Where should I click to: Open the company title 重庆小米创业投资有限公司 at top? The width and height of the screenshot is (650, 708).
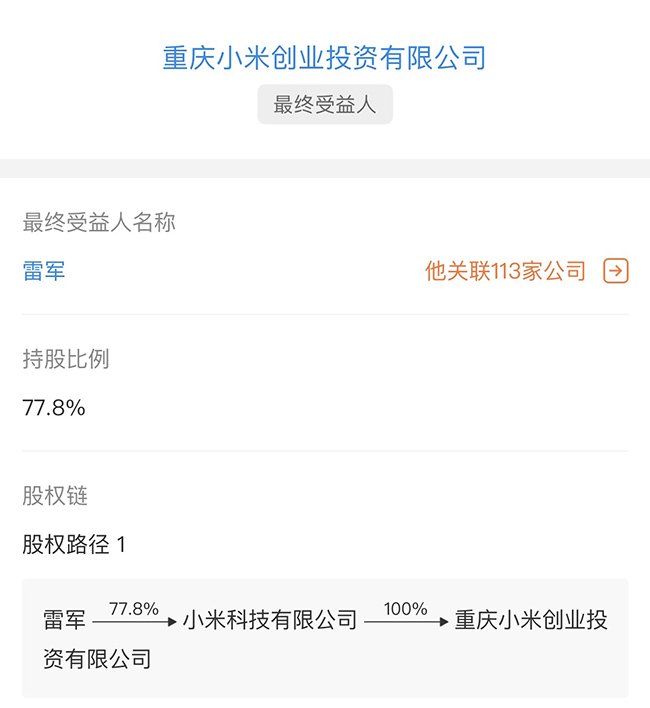click(x=324, y=57)
